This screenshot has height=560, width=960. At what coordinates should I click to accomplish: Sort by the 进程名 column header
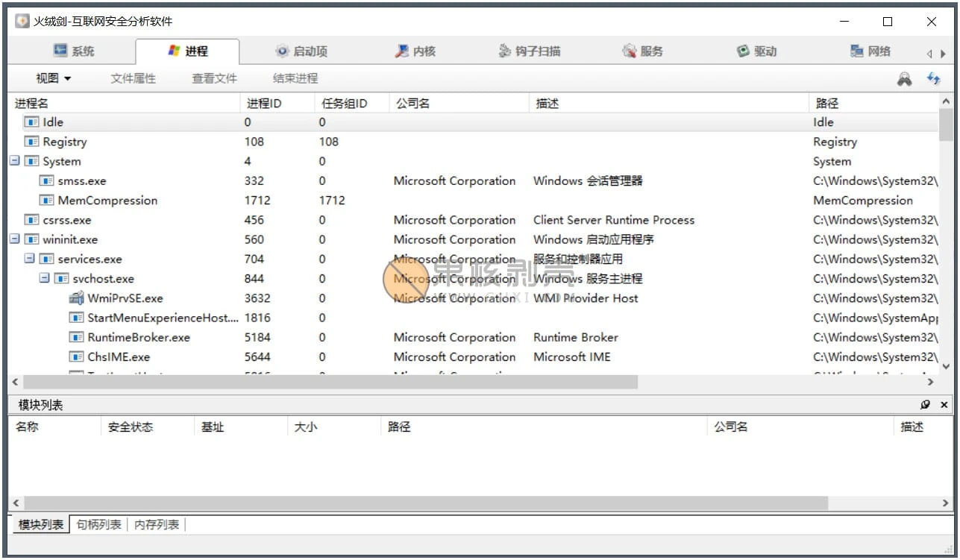(124, 104)
